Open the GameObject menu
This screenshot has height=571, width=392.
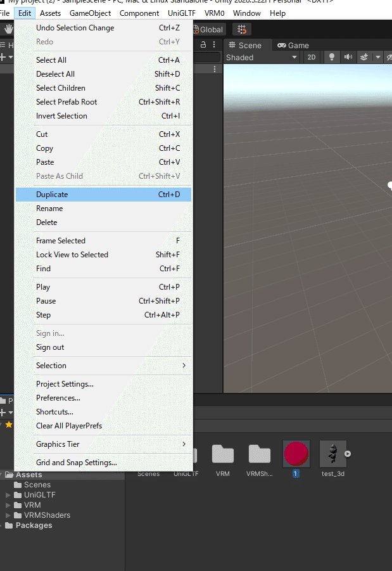pos(90,13)
